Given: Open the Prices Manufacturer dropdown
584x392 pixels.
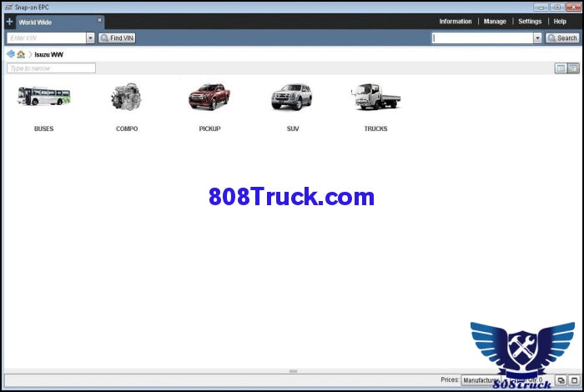Looking at the screenshot, I should point(481,380).
